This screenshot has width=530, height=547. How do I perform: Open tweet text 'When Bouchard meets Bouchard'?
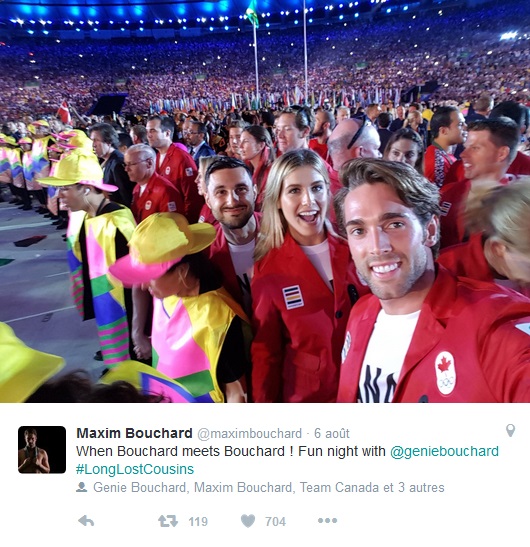(181, 451)
